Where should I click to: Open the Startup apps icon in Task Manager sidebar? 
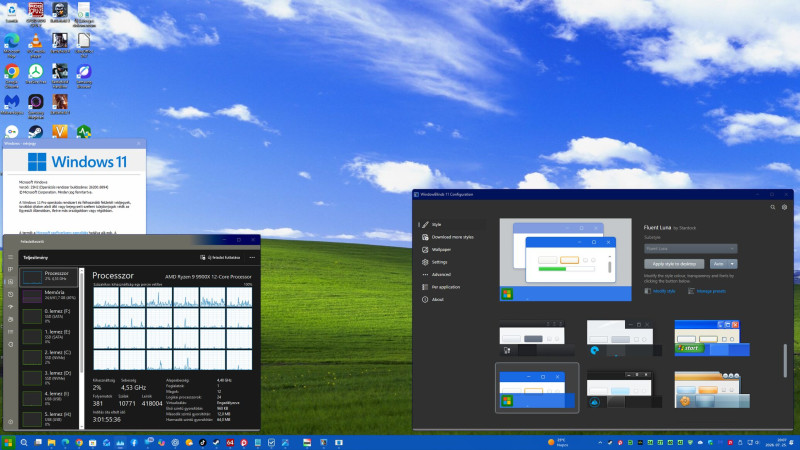coord(10,307)
